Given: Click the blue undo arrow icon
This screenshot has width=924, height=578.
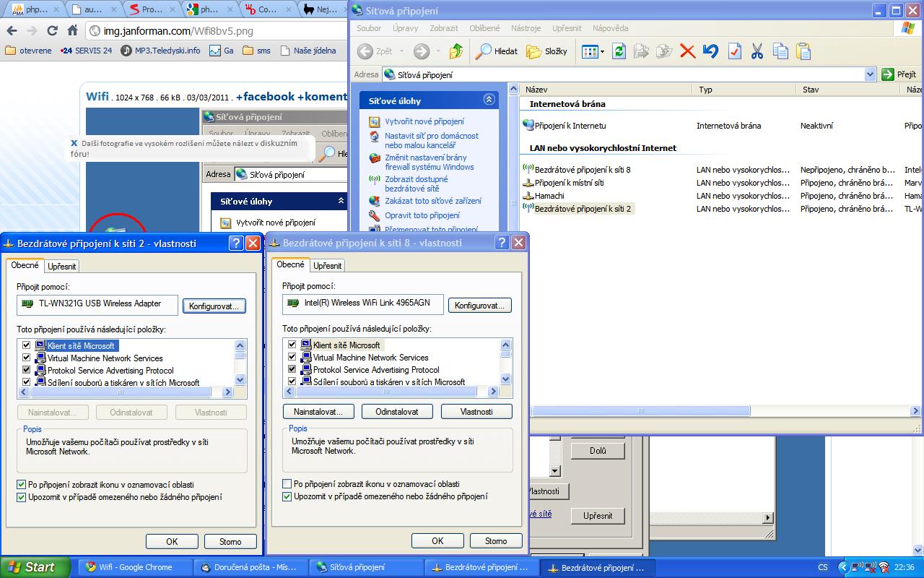Looking at the screenshot, I should tap(710, 51).
